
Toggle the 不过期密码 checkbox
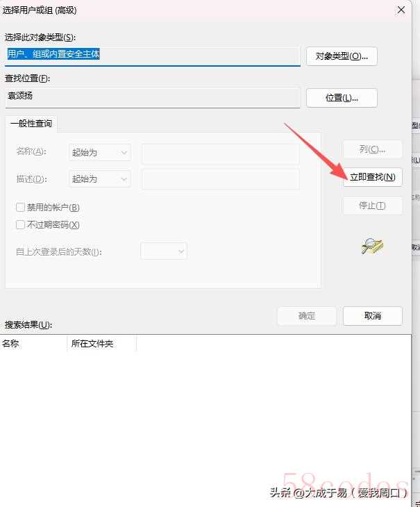tap(20, 224)
